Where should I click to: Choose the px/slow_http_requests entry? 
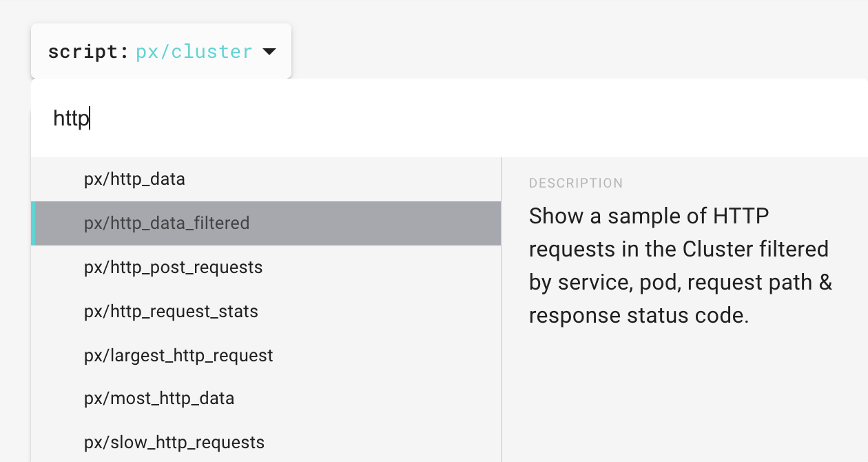point(174,442)
